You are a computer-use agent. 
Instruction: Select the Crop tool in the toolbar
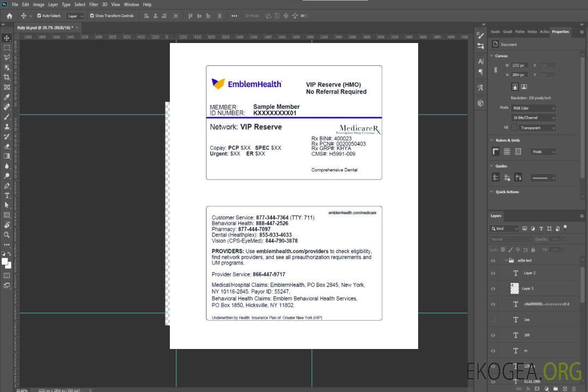7,77
